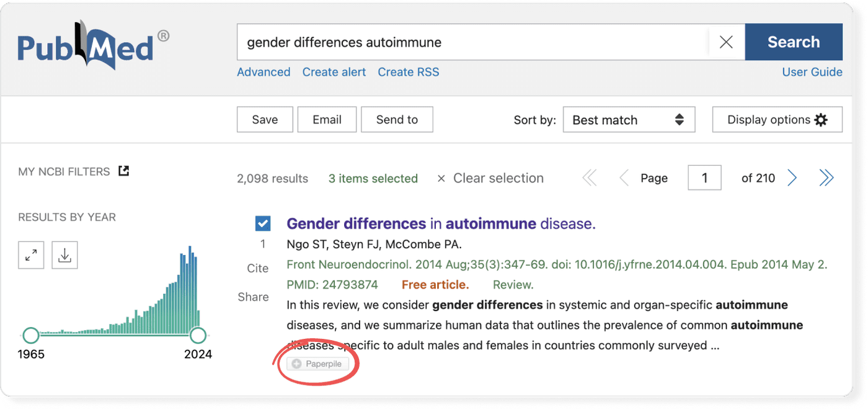Open MY NCBI FILTERS external link icon

pyautogui.click(x=123, y=170)
